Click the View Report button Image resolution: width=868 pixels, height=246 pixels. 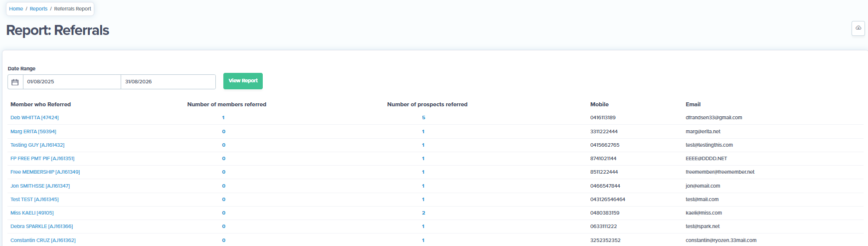[x=243, y=81]
